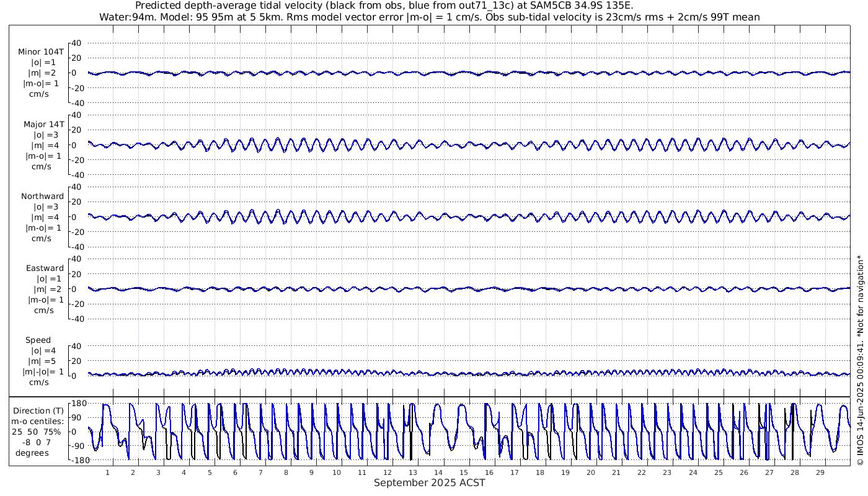Select the "degrees" unit label
Screen dimensions: 868x496
click(32, 453)
